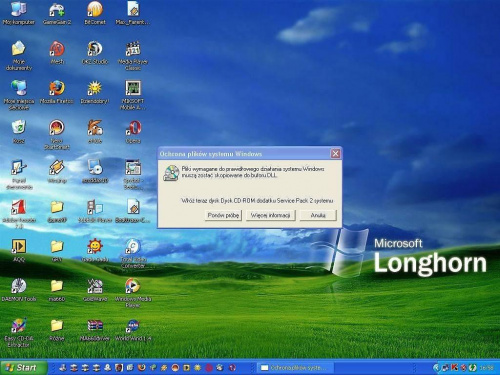Image resolution: width=500 pixels, height=375 pixels.
Task: Close the Ochrona plików systemu Windows dialog
Action: click(335, 154)
